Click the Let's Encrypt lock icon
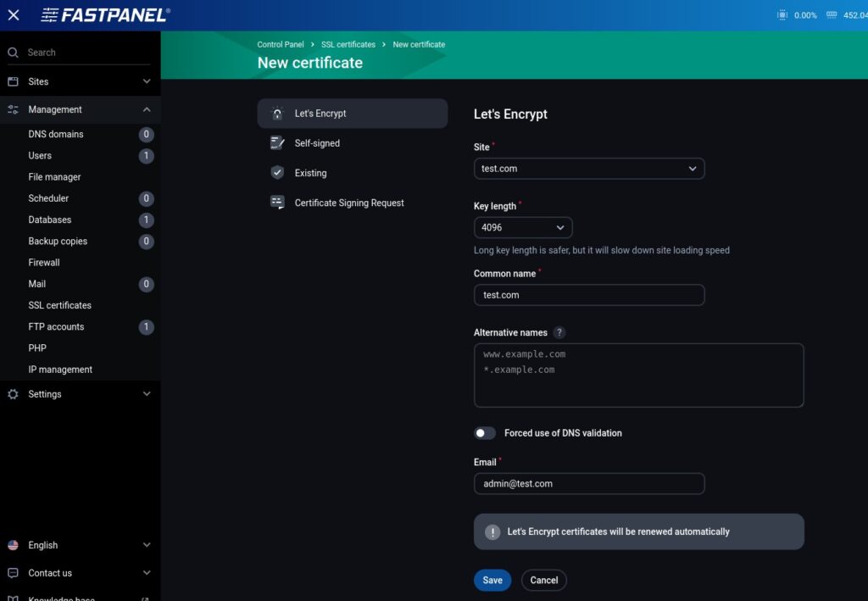 pyautogui.click(x=277, y=114)
